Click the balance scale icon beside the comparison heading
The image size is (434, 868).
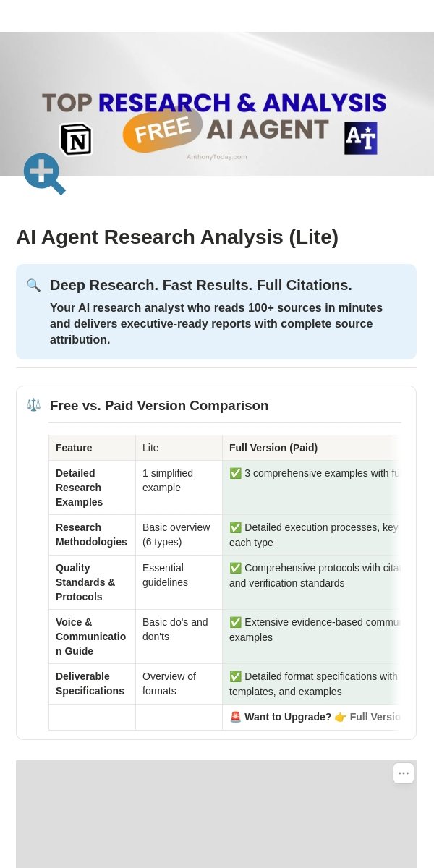[x=33, y=405]
